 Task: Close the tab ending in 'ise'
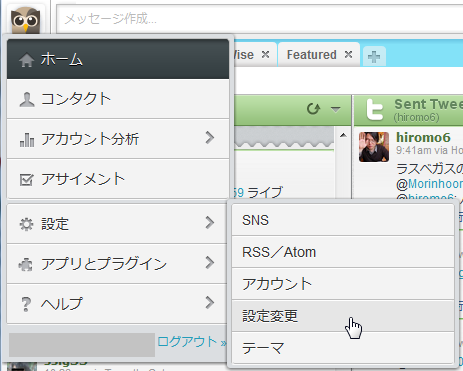265,54
